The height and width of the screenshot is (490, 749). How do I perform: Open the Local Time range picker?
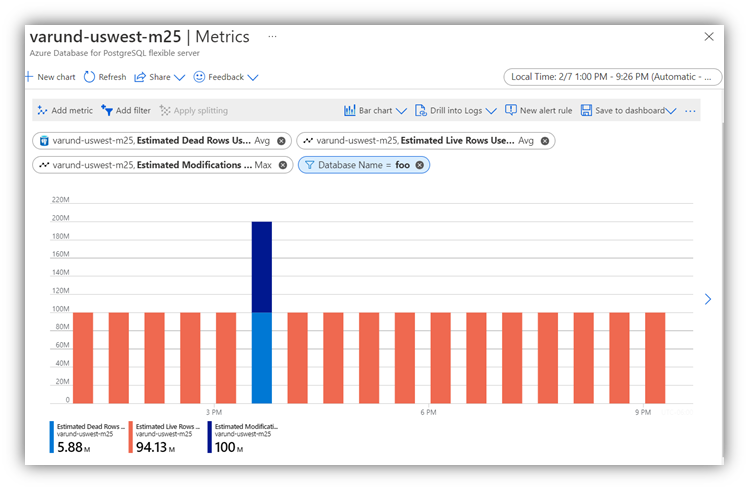coord(612,77)
